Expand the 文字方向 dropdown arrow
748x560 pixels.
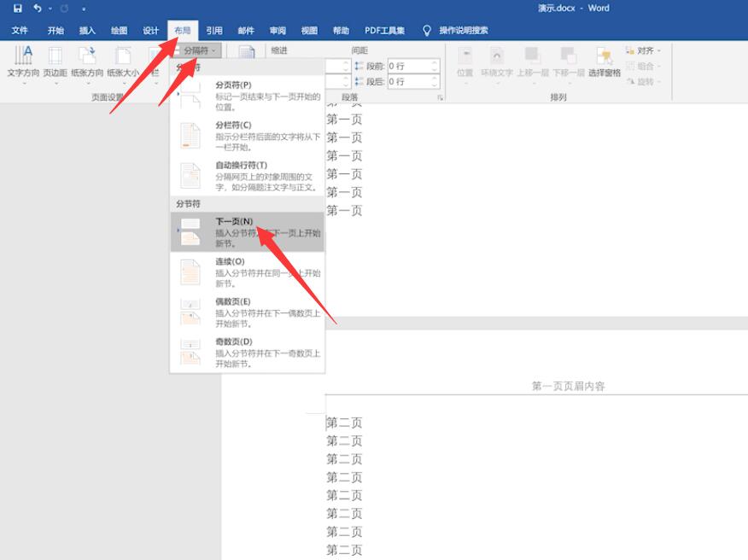tap(23, 84)
